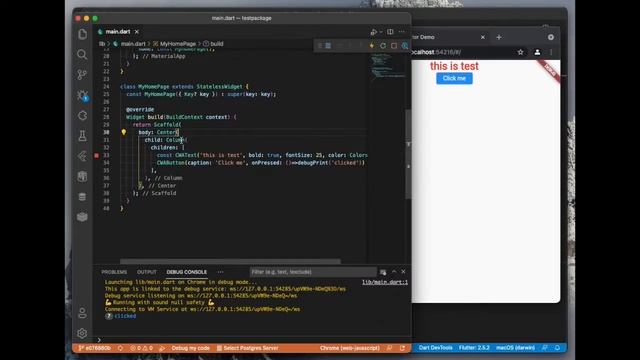
Task: Click the stop square in the debug toolbar
Action: coord(394,46)
